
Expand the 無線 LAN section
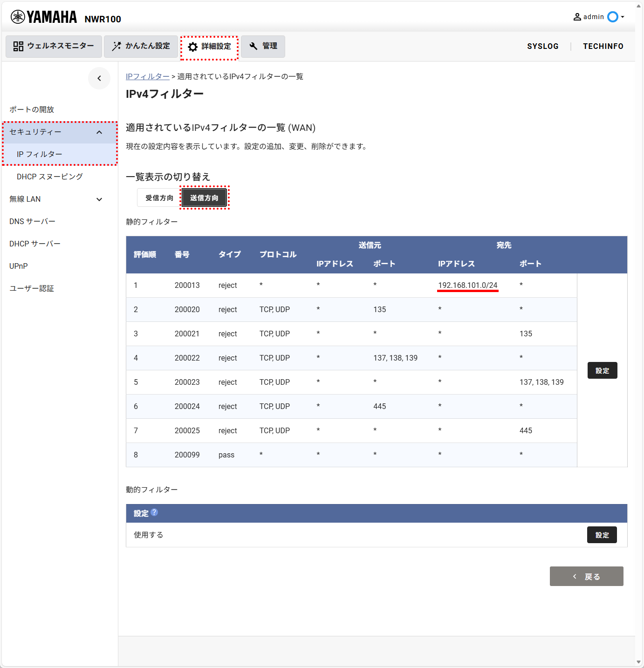pyautogui.click(x=60, y=199)
